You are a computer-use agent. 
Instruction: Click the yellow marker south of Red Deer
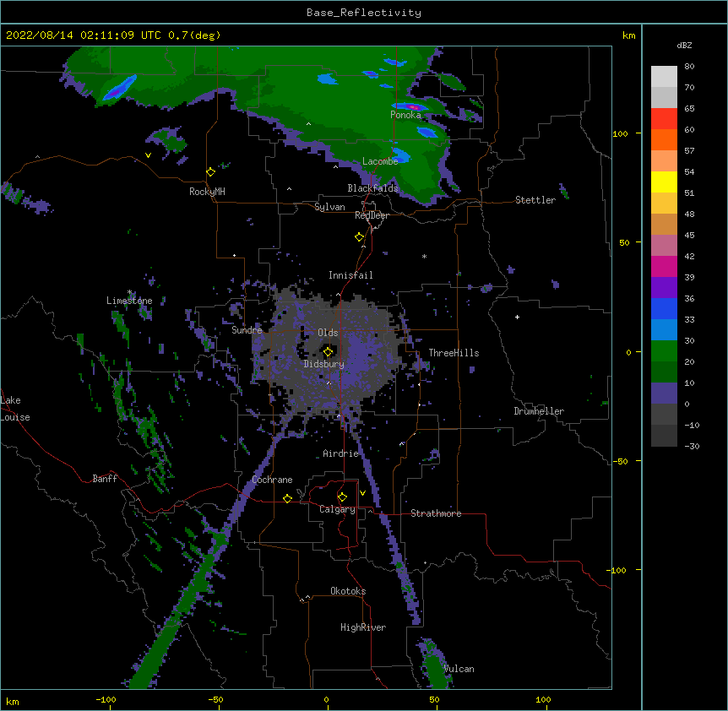coord(360,237)
